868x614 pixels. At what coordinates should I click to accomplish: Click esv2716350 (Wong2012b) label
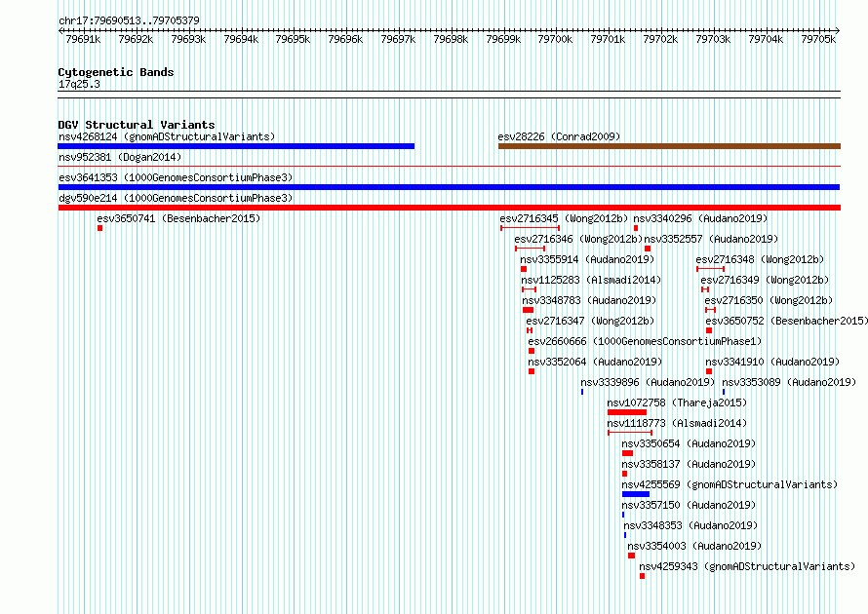click(769, 300)
